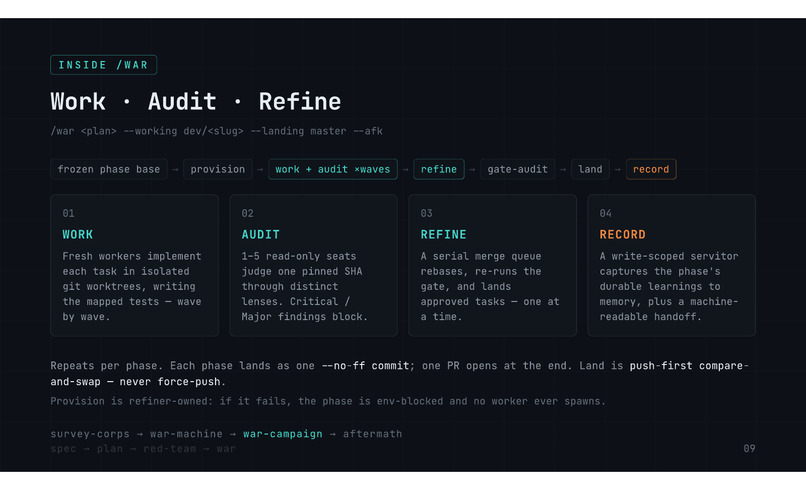Select the 'provision' pipeline chip
The width and height of the screenshot is (806, 490).
(218, 169)
